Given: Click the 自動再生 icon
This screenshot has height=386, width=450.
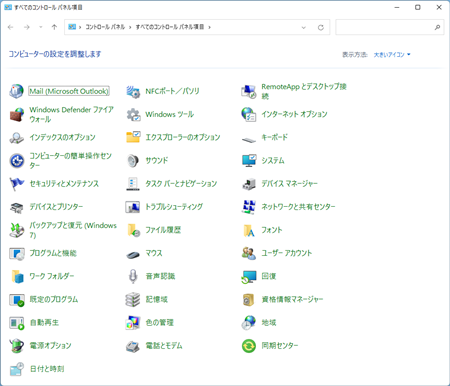Looking at the screenshot, I should pyautogui.click(x=16, y=323).
